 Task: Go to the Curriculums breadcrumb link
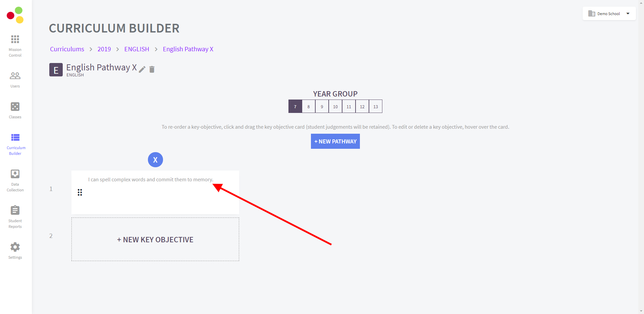pos(67,49)
